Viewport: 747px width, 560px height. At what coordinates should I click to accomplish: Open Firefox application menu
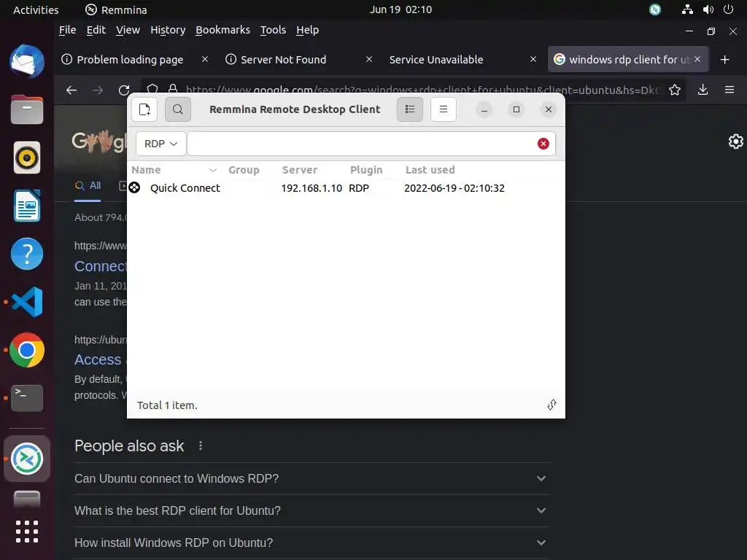(729, 90)
